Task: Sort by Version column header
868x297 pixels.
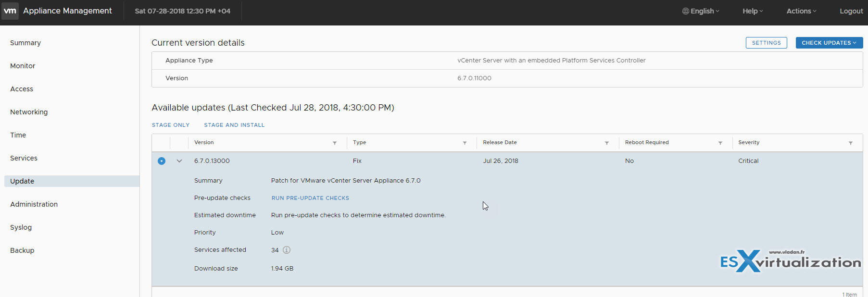Action: tap(204, 143)
